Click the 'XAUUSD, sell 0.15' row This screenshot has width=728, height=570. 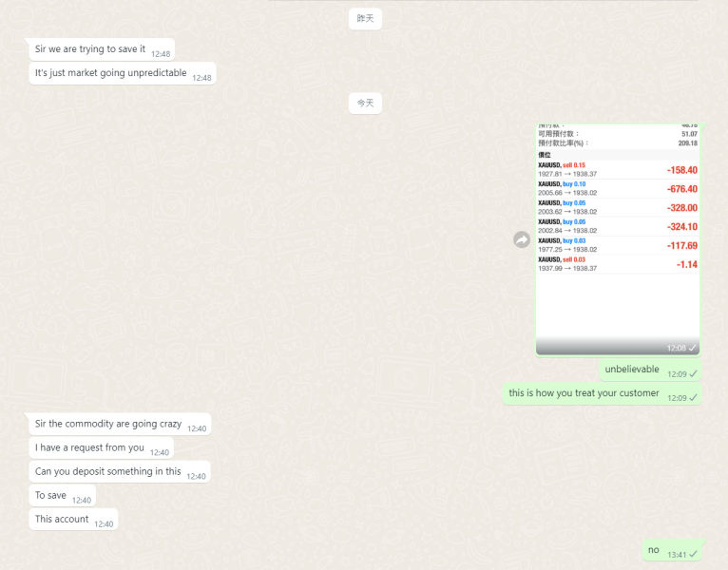[x=618, y=170]
